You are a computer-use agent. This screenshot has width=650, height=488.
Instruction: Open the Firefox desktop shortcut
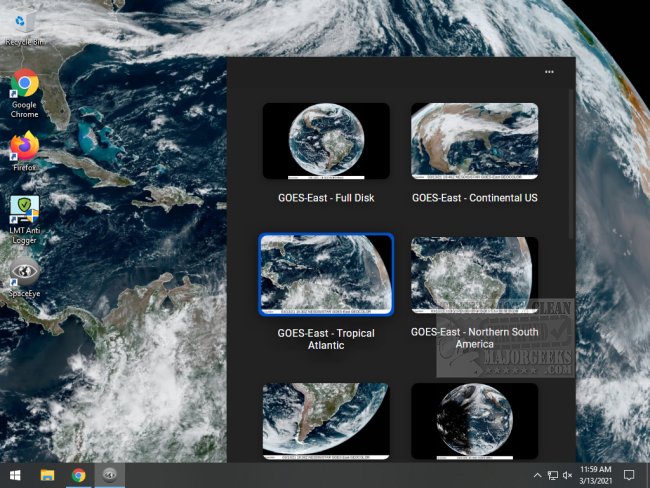(x=24, y=151)
